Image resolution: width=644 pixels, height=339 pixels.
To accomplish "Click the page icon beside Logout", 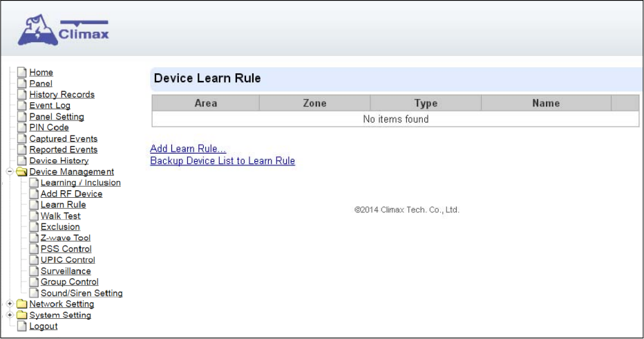I will (22, 327).
